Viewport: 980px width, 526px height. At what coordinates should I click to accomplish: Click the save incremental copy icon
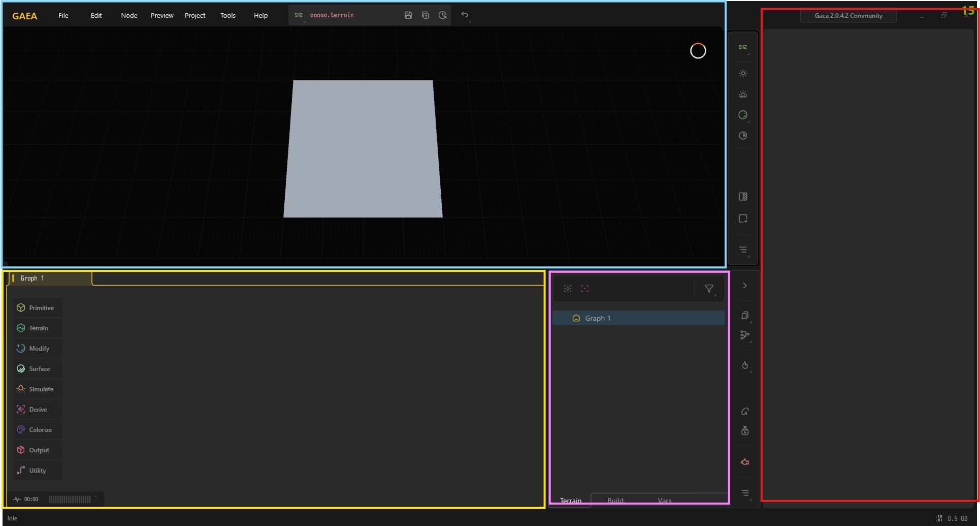point(425,15)
